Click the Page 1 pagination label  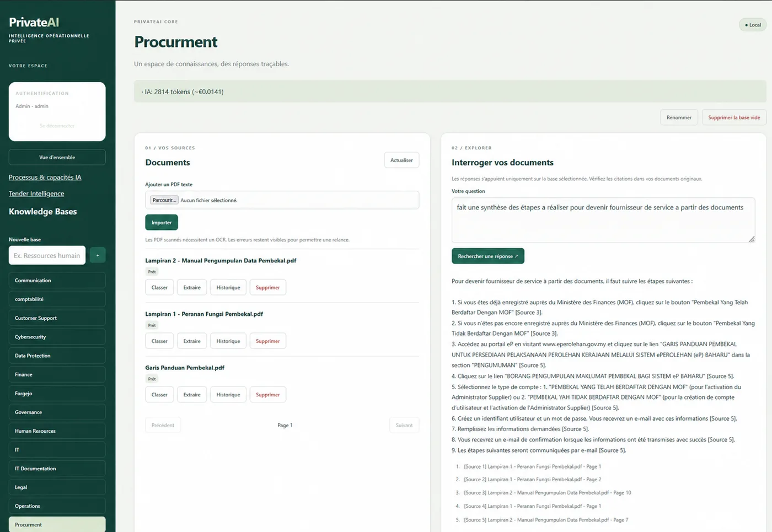pos(285,425)
